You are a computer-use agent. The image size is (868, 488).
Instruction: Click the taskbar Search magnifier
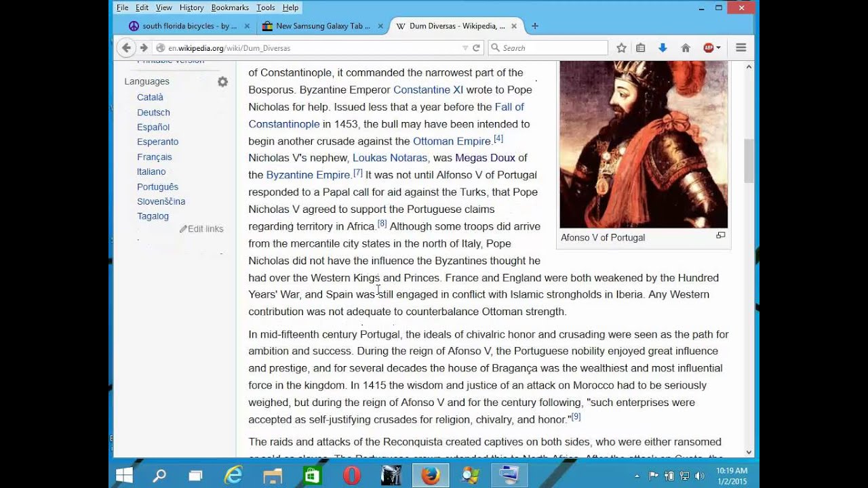coord(159,475)
